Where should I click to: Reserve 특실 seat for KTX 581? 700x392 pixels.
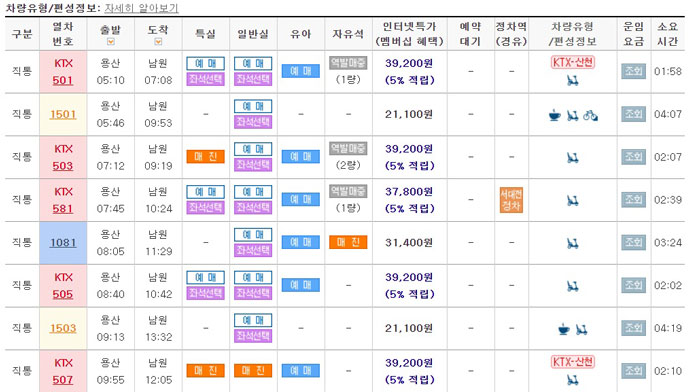(205, 192)
